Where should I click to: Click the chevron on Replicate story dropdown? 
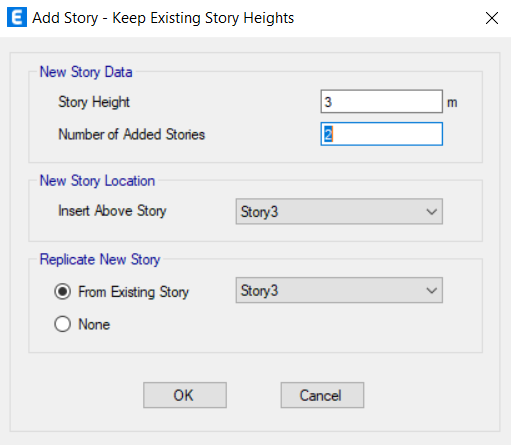click(x=432, y=291)
